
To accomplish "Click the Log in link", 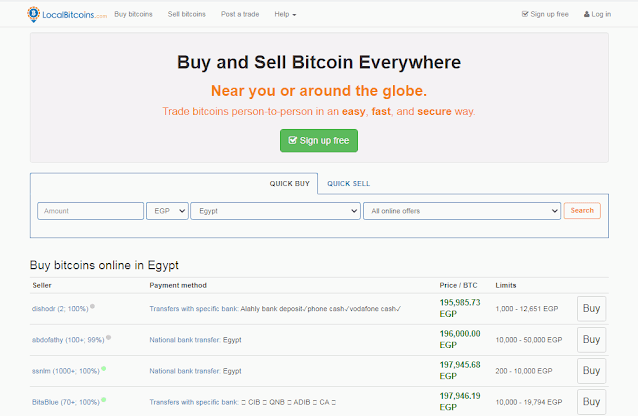I will coord(597,14).
